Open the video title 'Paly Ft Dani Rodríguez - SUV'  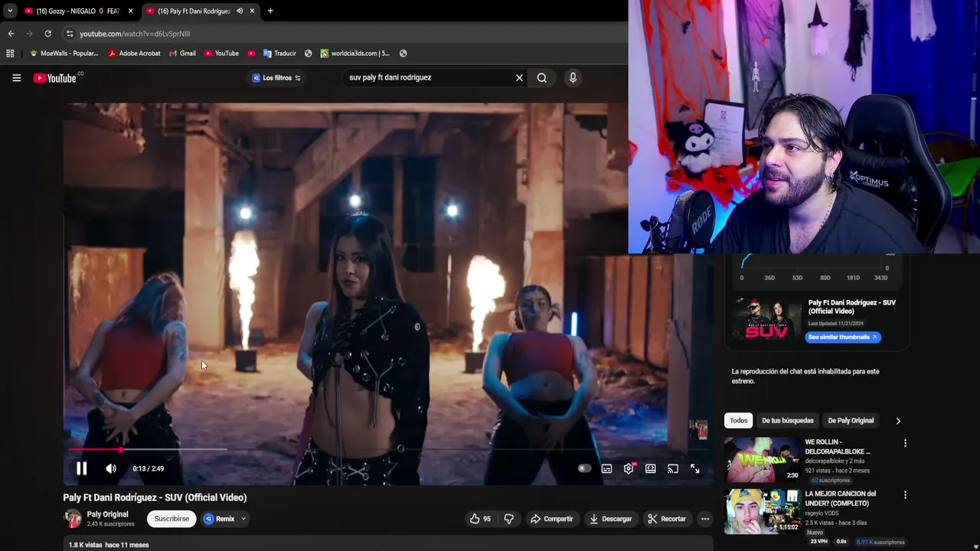[x=155, y=497]
